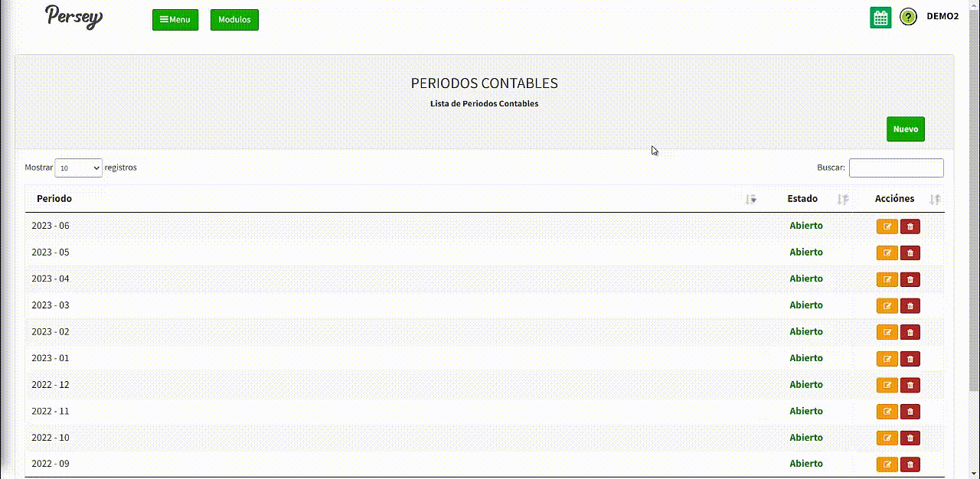Screen dimensions: 980x479
Task: Sort table by Estado column
Action: pos(802,199)
